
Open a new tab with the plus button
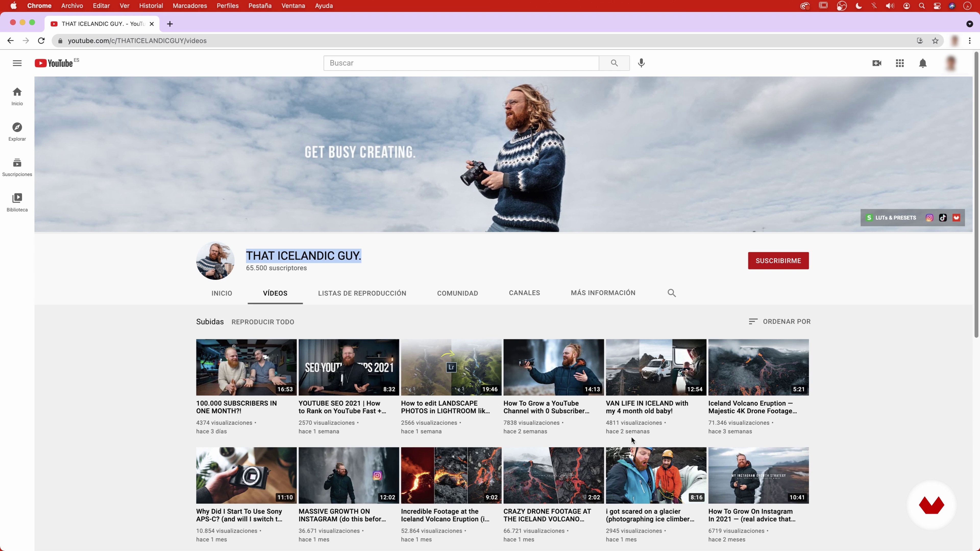(170, 24)
